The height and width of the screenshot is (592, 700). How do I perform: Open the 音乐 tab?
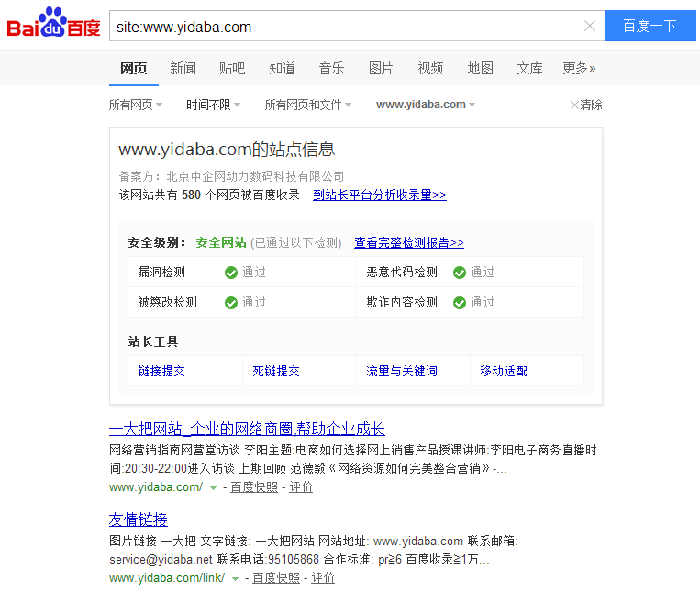pos(331,68)
